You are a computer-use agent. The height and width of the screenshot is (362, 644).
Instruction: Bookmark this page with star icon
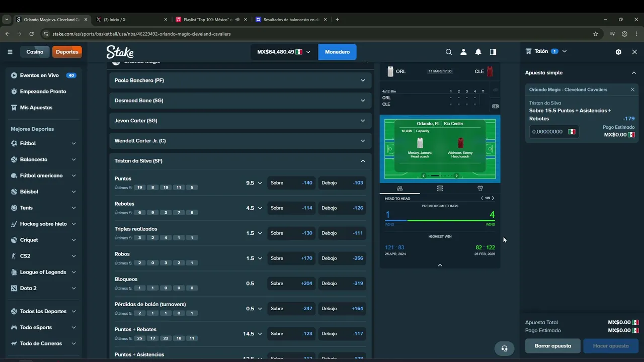pyautogui.click(x=596, y=34)
